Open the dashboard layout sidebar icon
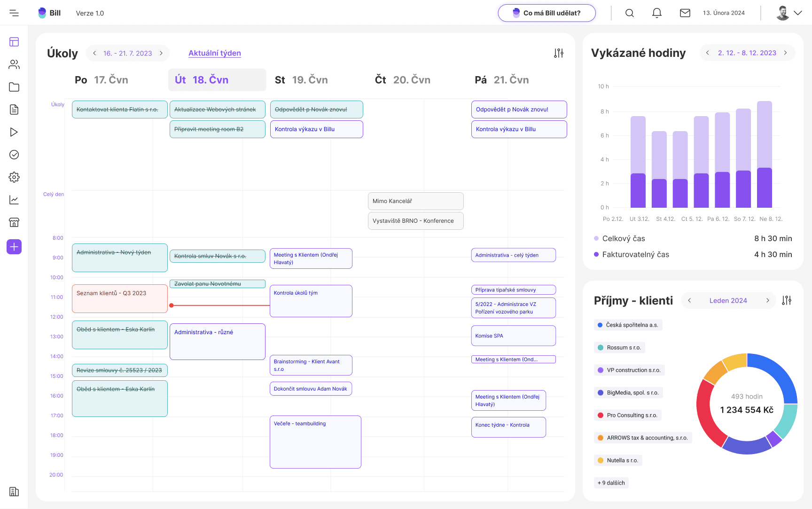This screenshot has height=509, width=812. 14,42
